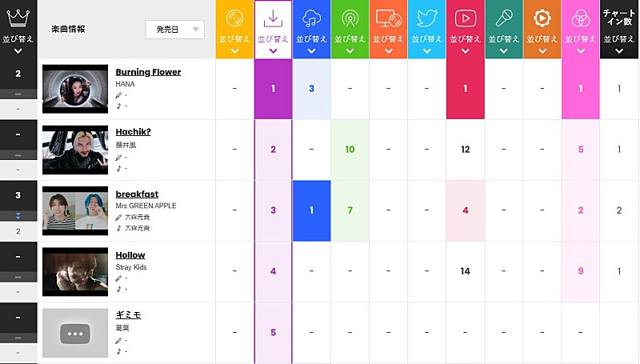Image resolution: width=640 pixels, height=364 pixels.
Task: Click the breakfast song title
Action: pyautogui.click(x=137, y=194)
